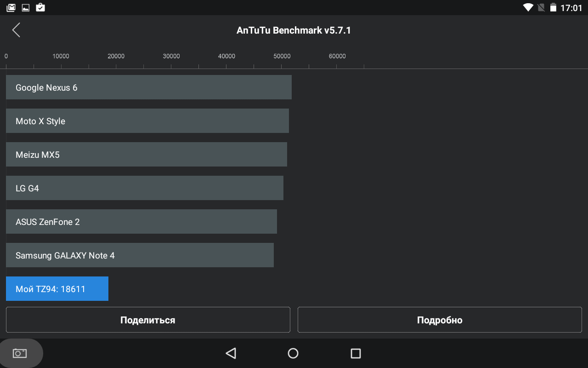Screen dimensions: 588x368
Task: Click the 60000 axis label
Action: [337, 56]
